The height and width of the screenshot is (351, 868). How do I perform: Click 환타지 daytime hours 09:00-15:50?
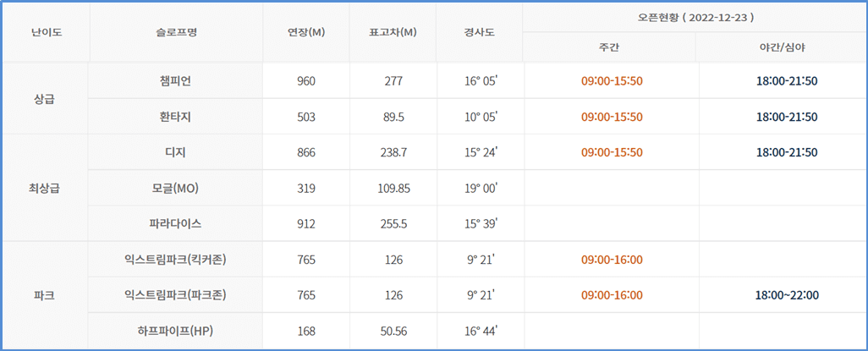tap(612, 118)
